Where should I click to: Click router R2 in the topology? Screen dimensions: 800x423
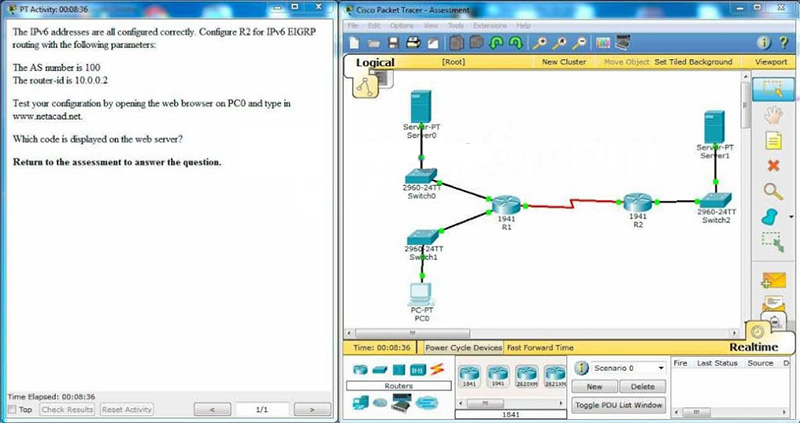637,203
